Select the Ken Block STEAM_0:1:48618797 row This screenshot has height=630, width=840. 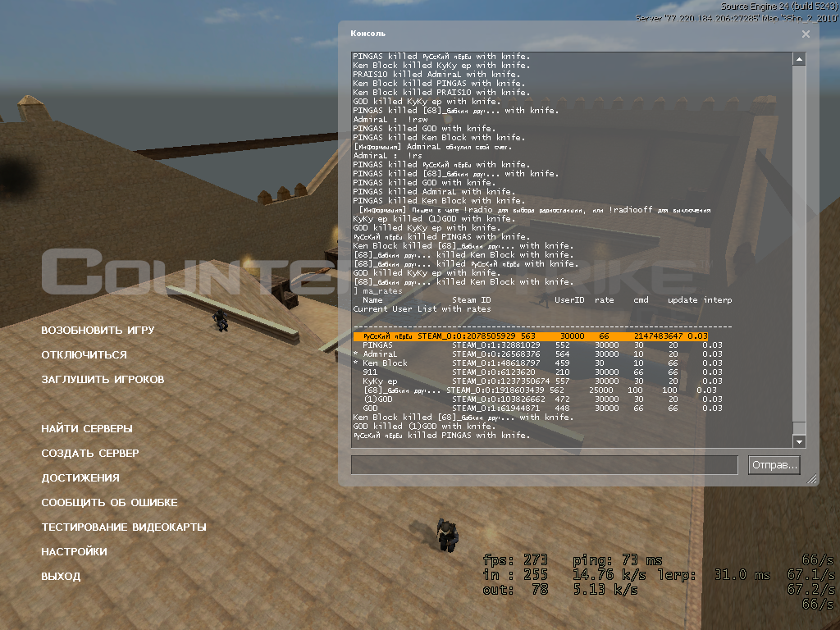click(538, 363)
